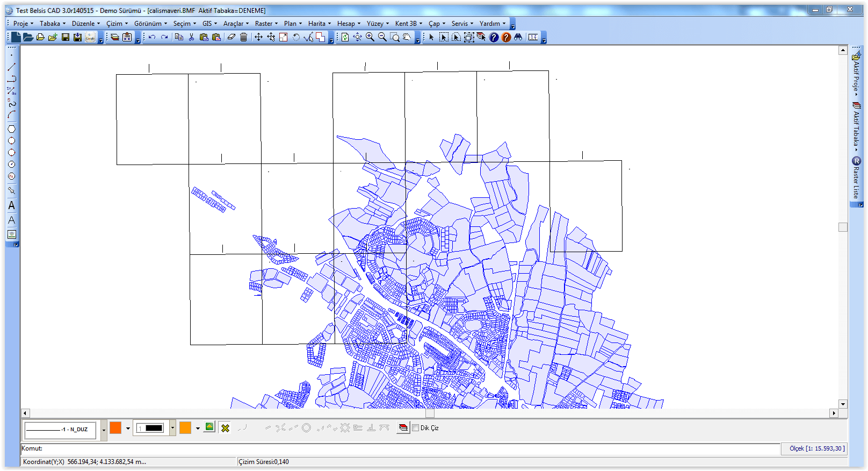This screenshot has height=471, width=868.
Task: Select the bold A text tool
Action: pyautogui.click(x=11, y=205)
